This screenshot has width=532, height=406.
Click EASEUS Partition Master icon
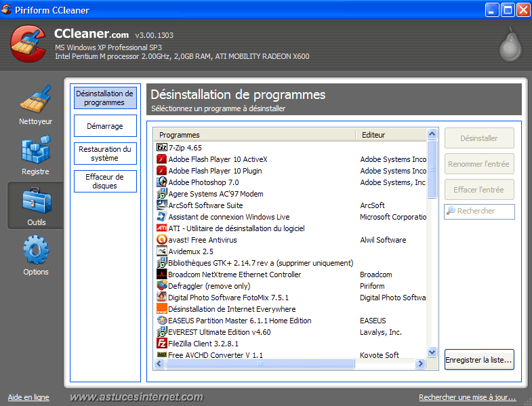(x=161, y=320)
